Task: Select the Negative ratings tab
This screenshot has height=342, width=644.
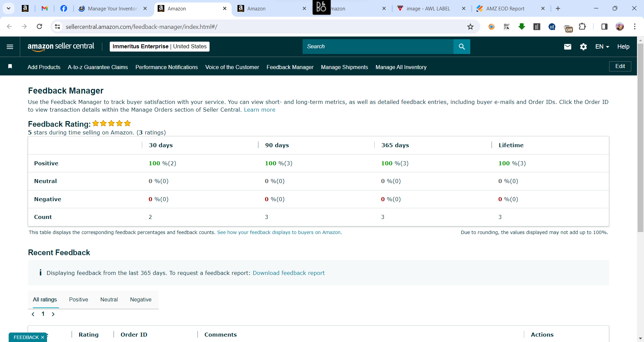Action: coord(141,300)
